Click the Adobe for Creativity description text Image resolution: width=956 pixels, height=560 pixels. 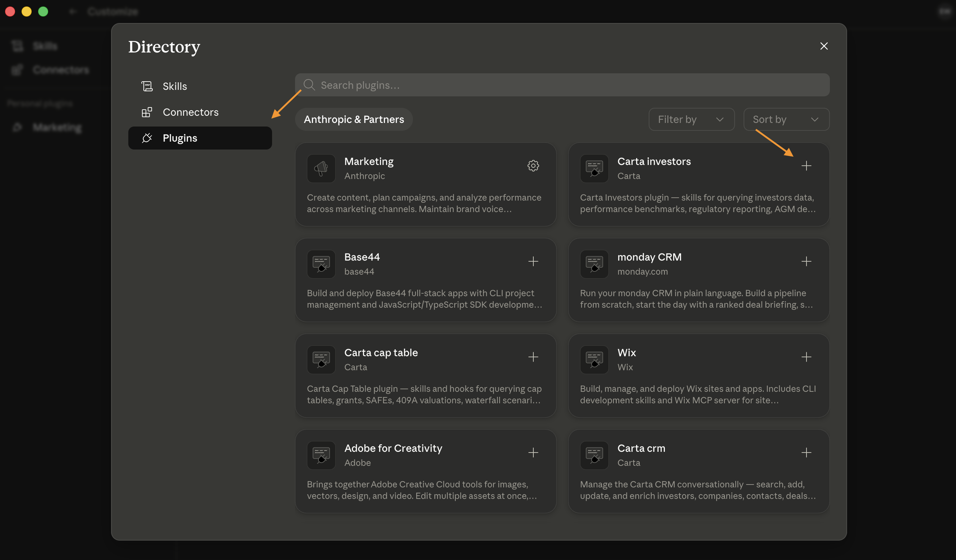(422, 490)
